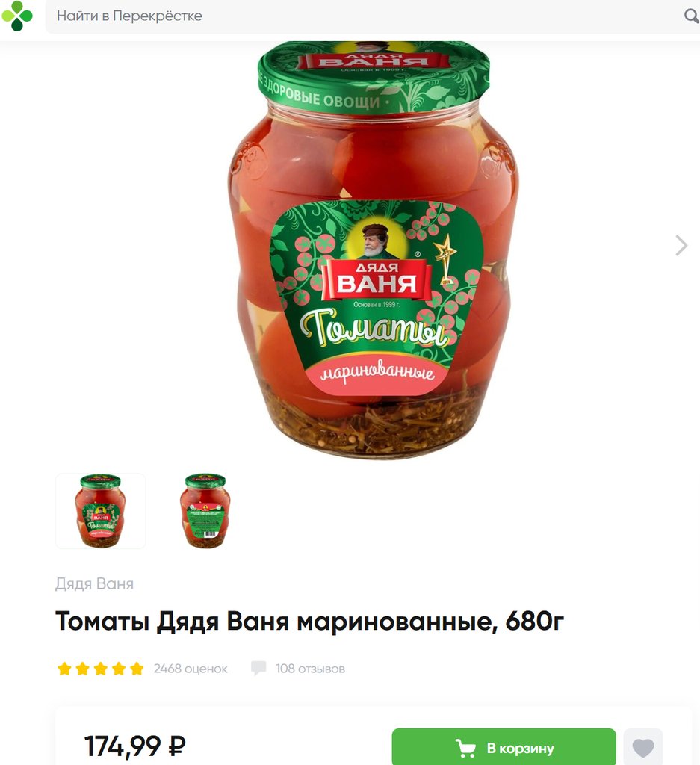Image resolution: width=700 pixels, height=765 pixels.
Task: Click the fifth yellow rating star
Action: click(137, 669)
